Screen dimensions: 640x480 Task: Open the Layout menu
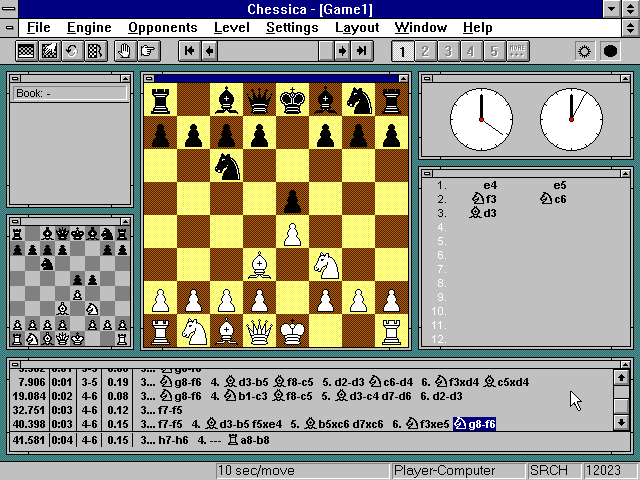point(357,27)
